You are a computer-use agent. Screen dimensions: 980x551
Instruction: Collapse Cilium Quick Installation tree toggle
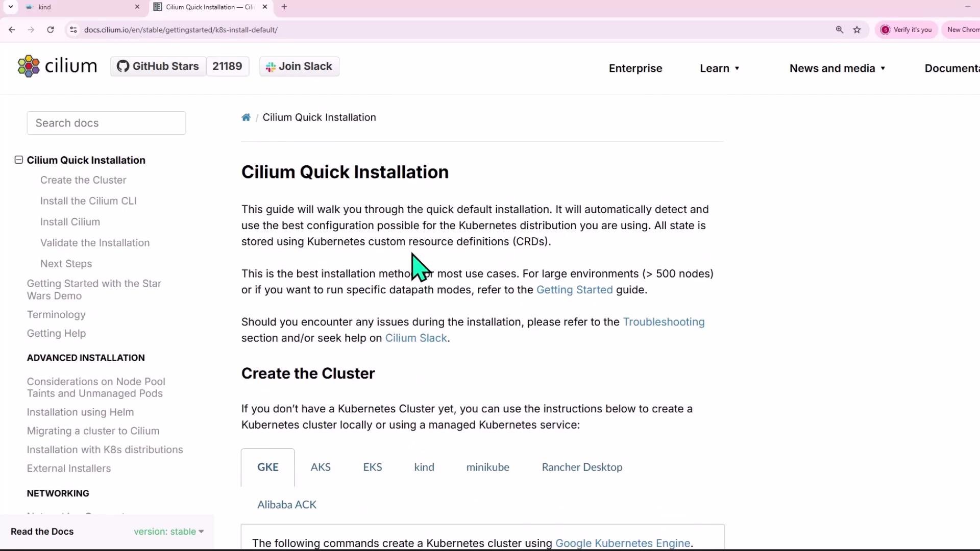click(x=19, y=160)
